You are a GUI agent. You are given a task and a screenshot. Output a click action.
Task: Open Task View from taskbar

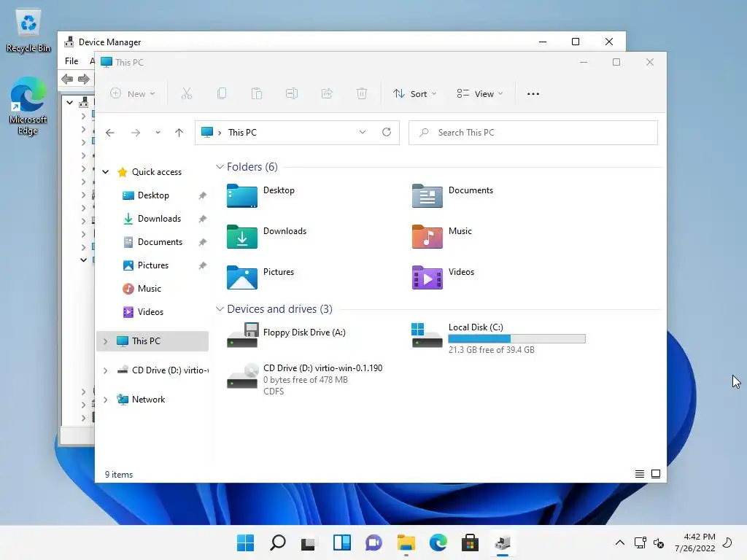pyautogui.click(x=309, y=542)
